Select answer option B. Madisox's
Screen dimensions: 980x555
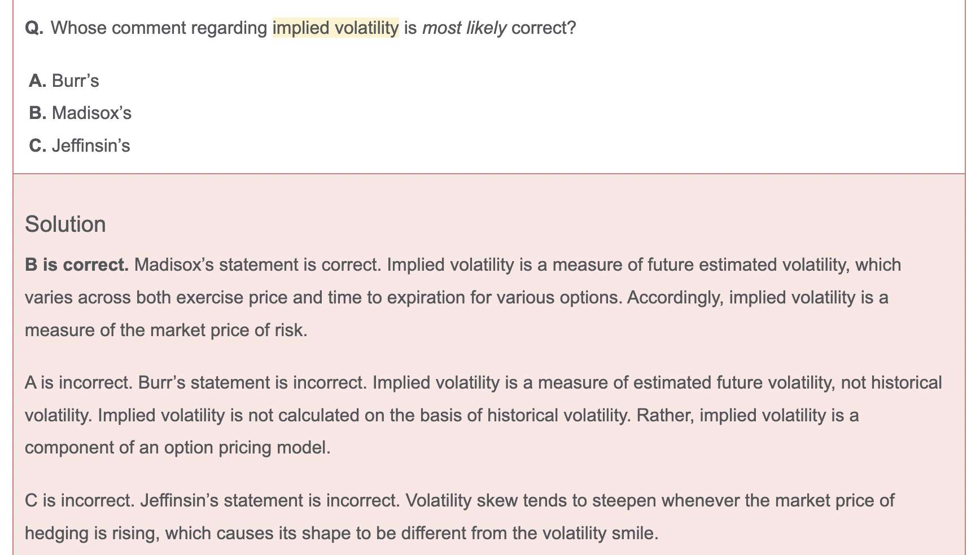[80, 113]
